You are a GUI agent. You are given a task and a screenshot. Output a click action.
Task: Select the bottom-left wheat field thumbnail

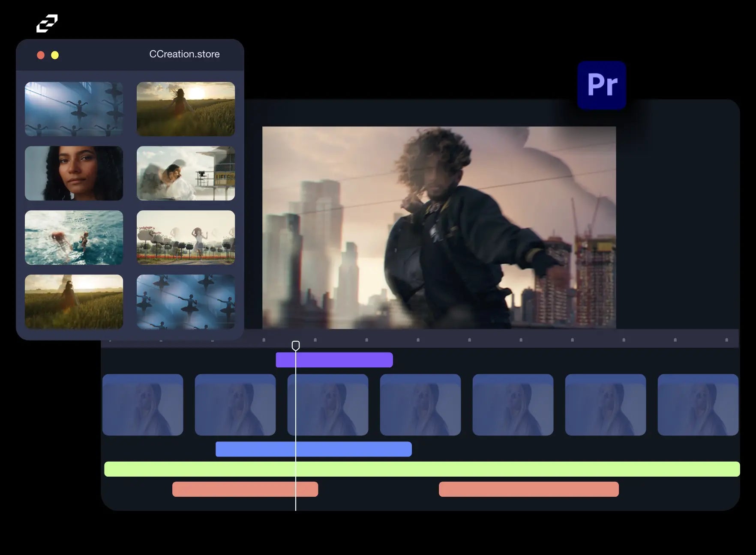point(74,302)
